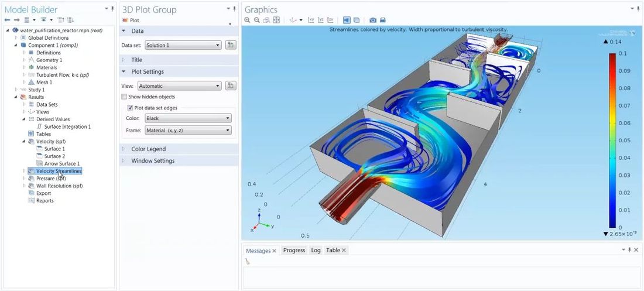
Task: Toggle the Scene Light button
Action: pyautogui.click(x=347, y=20)
